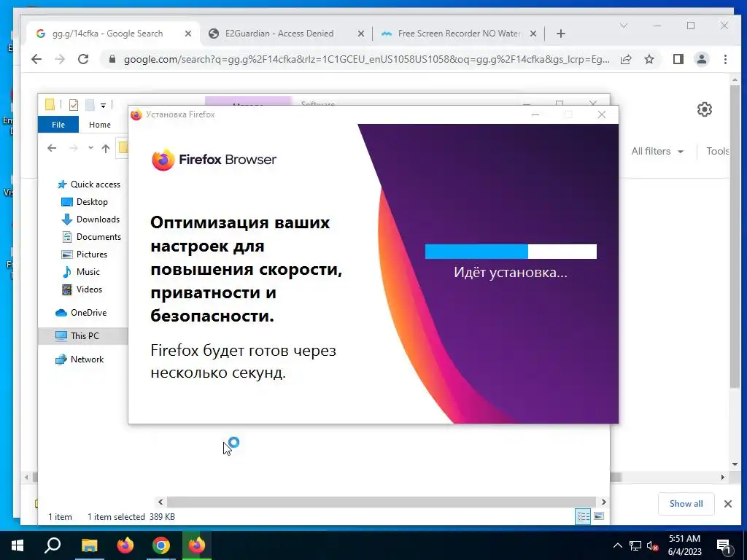Screen dimensions: 747x560
Task: Open Chrome tab search chevron
Action: pos(624,26)
